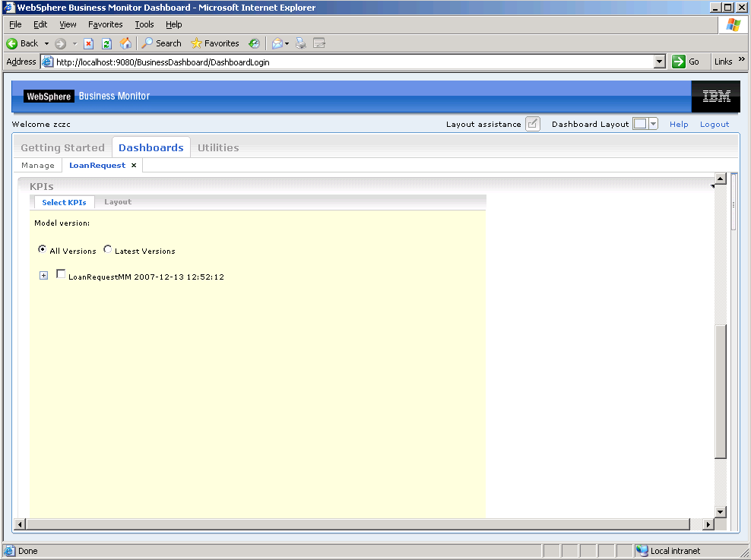Select the All Versions radio button
This screenshot has height=560, width=751.
point(43,250)
